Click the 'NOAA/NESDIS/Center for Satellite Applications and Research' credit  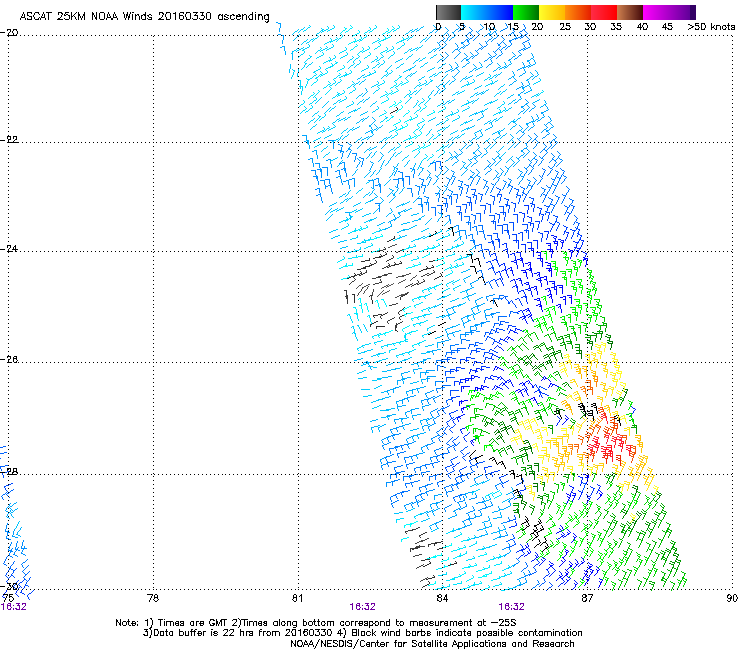(432, 644)
